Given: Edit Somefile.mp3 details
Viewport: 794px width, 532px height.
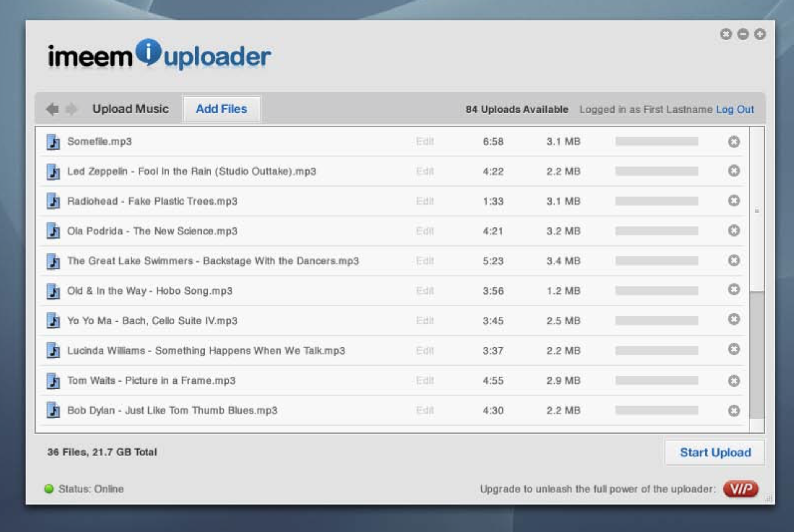Looking at the screenshot, I should [x=425, y=142].
